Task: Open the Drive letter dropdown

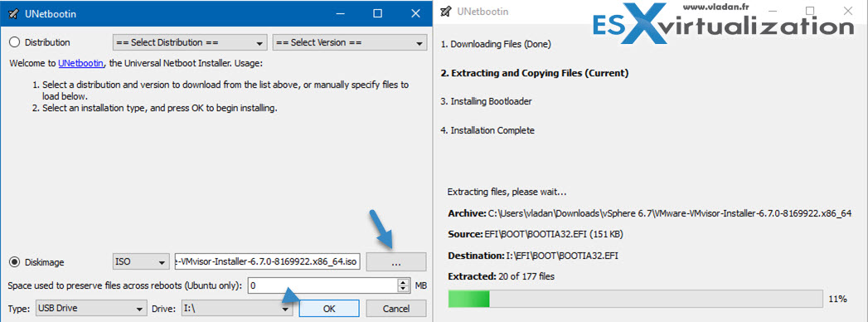Action: (x=237, y=308)
